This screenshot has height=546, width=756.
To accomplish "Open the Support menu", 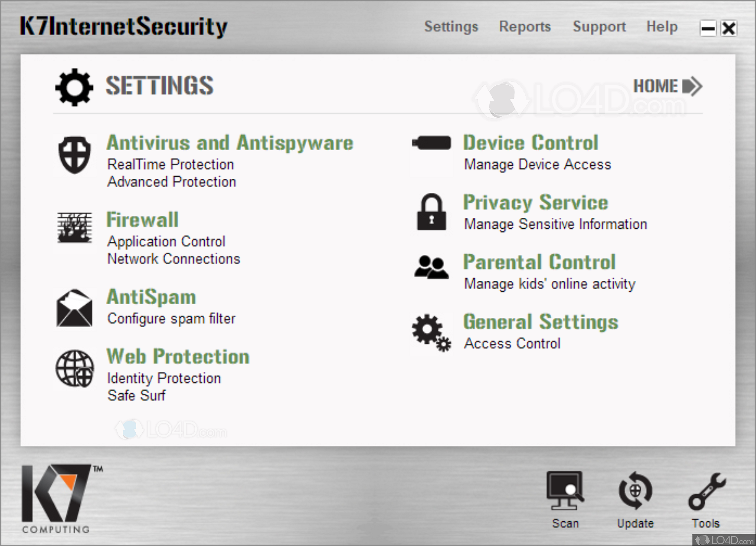I will pos(599,26).
